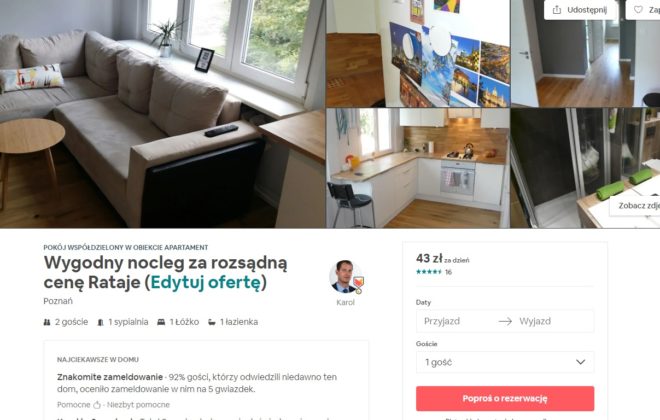Click the Edytuj ofertę link
Image resolution: width=660 pixels, height=420 pixels.
pyautogui.click(x=206, y=282)
